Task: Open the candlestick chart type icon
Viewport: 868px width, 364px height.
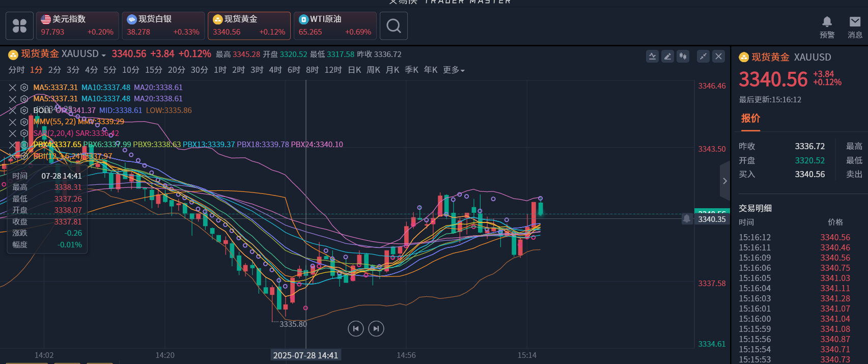Action: (x=683, y=57)
